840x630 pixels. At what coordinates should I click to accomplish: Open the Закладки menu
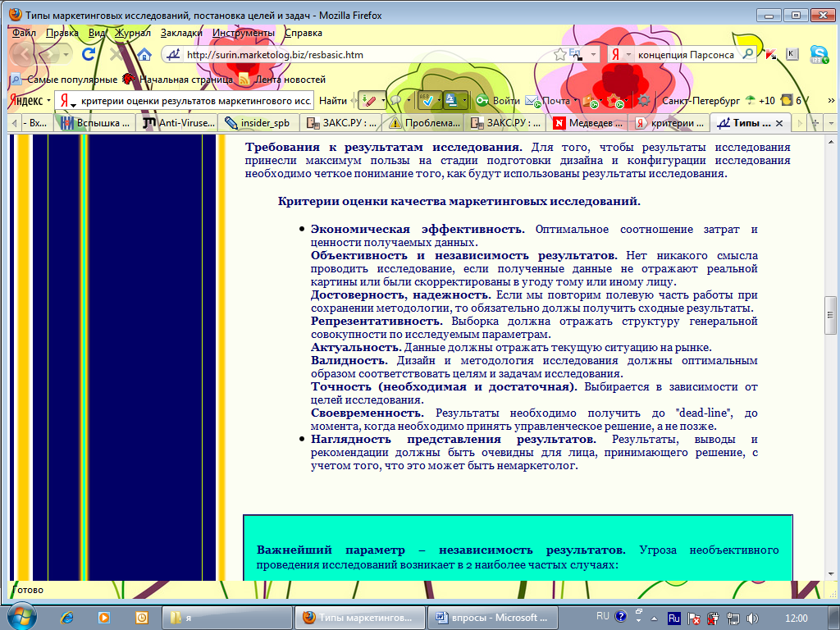[181, 33]
